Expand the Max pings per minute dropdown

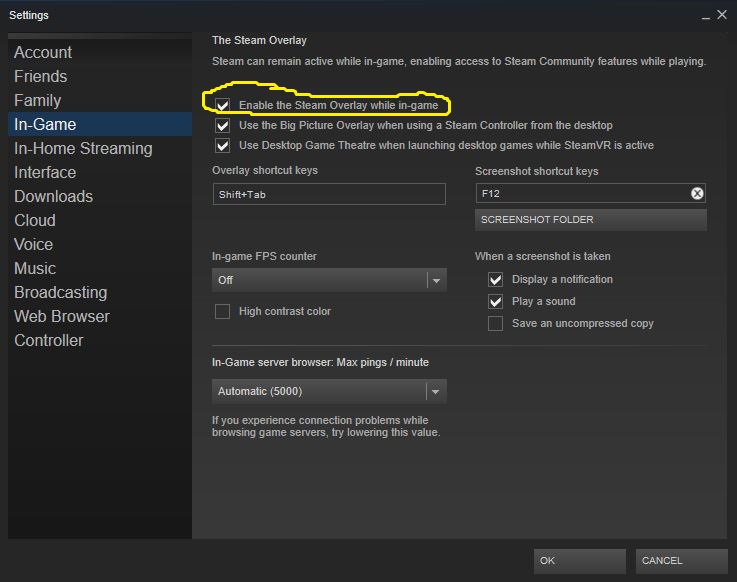pyautogui.click(x=329, y=391)
